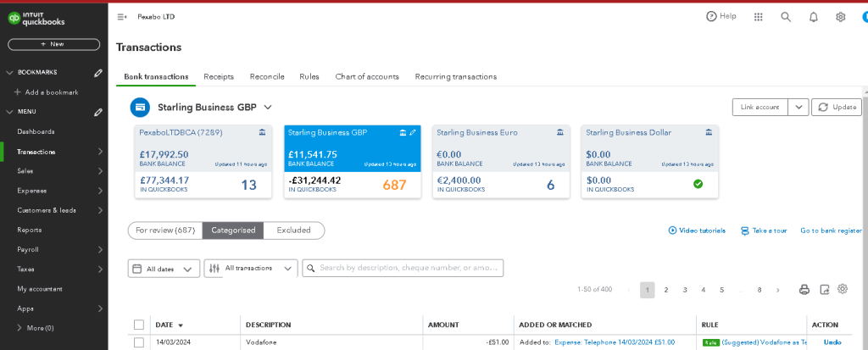Click bank icon on Starling Business Dollar card
The image size is (868, 350).
[709, 132]
